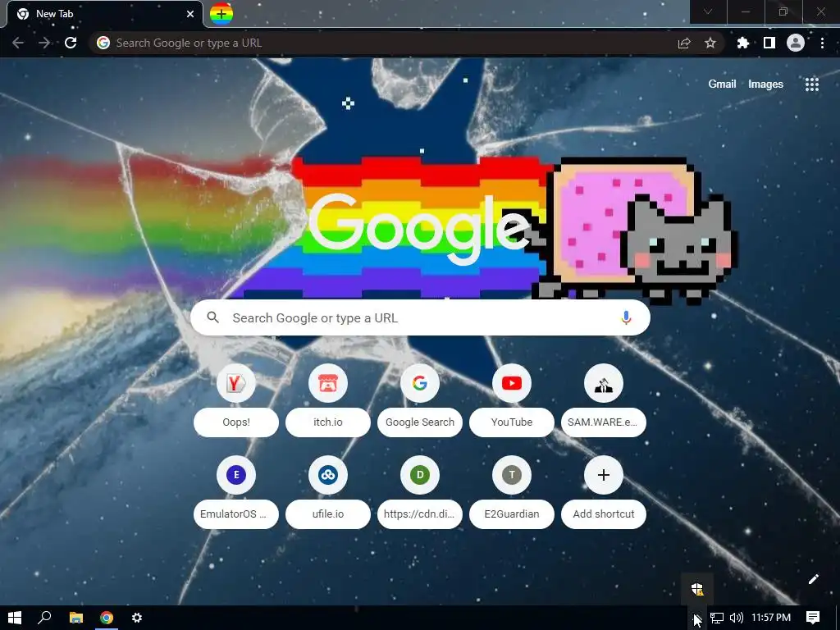Click the share icon in the address bar
The image size is (840, 630).
684,43
